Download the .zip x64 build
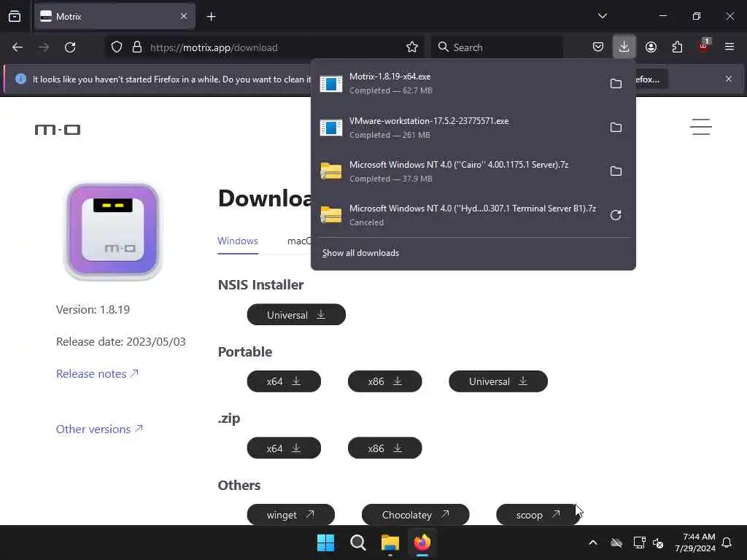The height and width of the screenshot is (560, 747). [284, 448]
